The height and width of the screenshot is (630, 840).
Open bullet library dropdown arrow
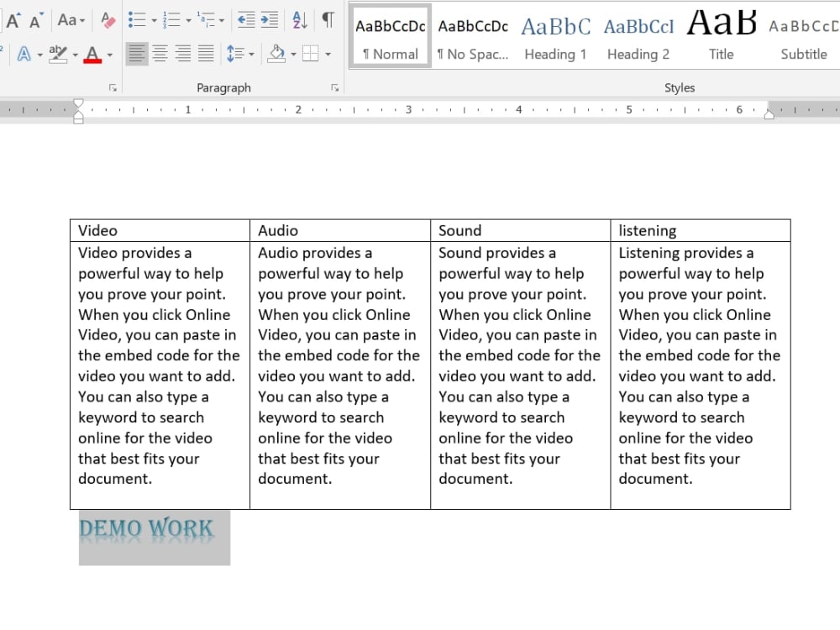(154, 21)
